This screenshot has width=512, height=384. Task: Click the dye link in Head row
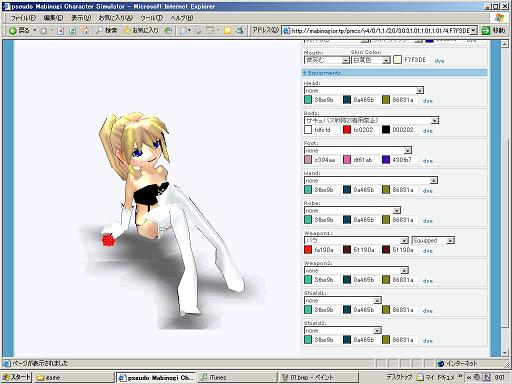click(428, 101)
